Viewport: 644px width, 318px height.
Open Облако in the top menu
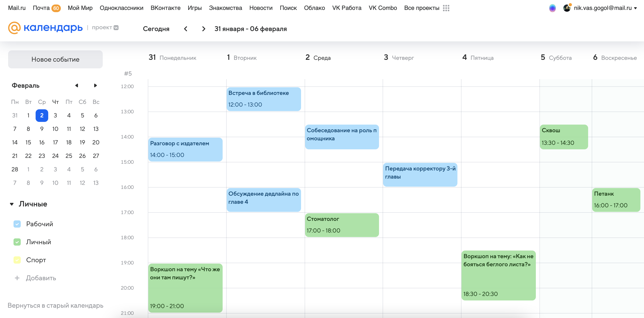pyautogui.click(x=314, y=8)
